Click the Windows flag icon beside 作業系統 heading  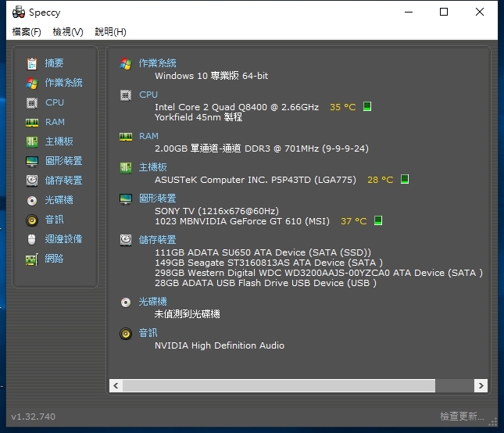point(126,63)
